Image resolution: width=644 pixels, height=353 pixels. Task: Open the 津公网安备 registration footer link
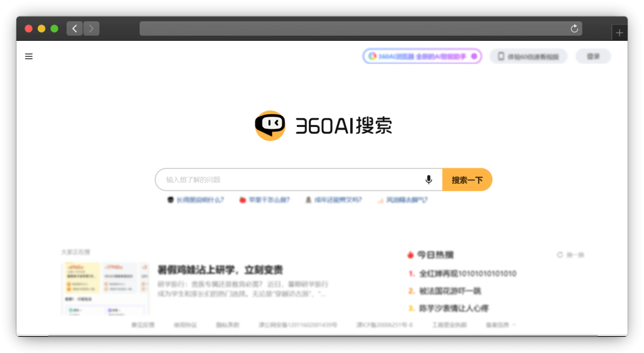click(x=297, y=325)
